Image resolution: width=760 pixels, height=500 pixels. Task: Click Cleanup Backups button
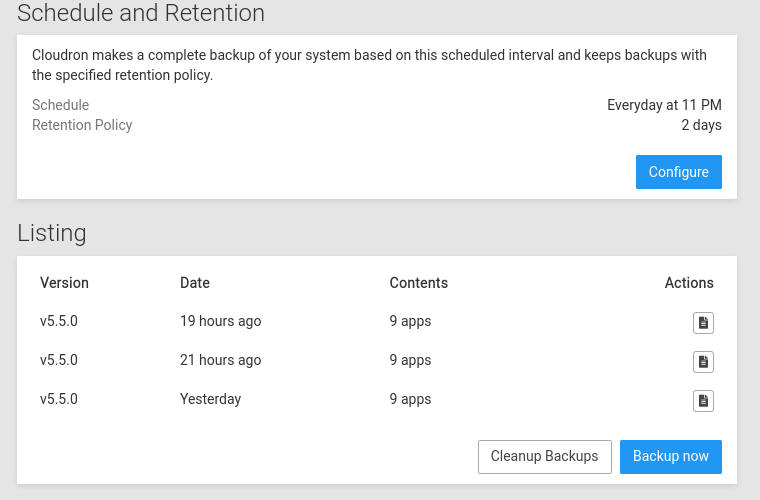pos(545,456)
